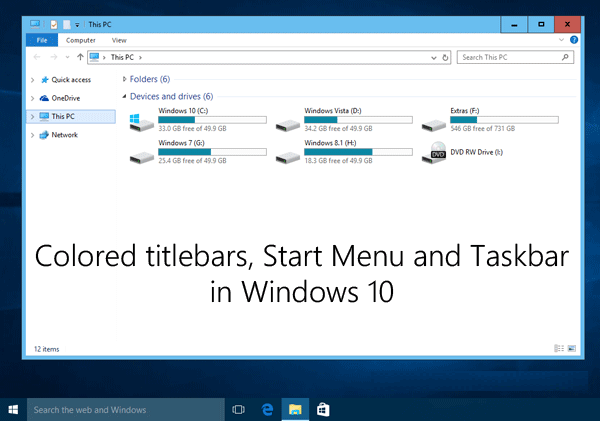Select This PC in the sidebar

[x=63, y=116]
